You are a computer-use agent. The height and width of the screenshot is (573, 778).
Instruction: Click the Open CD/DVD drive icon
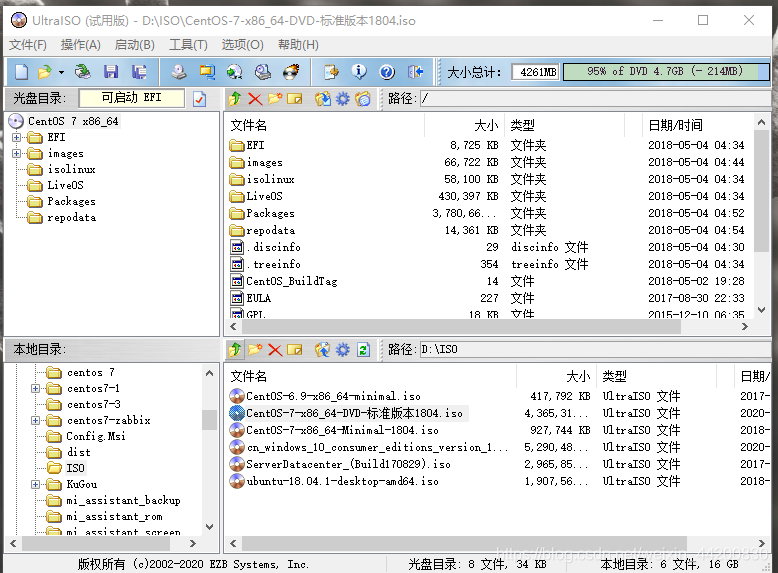(x=82, y=72)
